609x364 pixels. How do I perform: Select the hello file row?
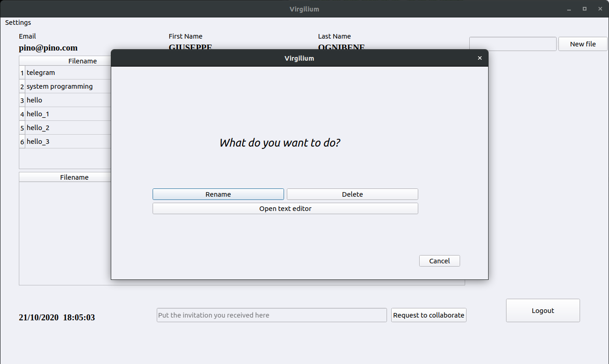[x=68, y=100]
